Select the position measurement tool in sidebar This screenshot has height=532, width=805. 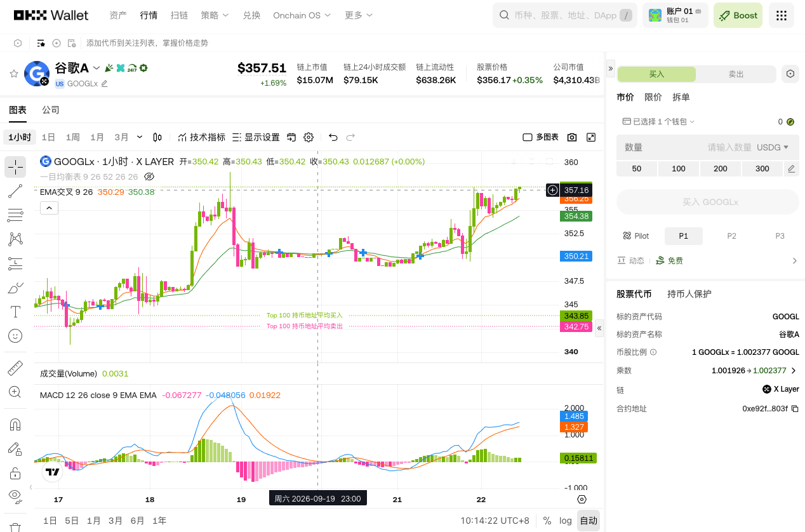tap(15, 263)
